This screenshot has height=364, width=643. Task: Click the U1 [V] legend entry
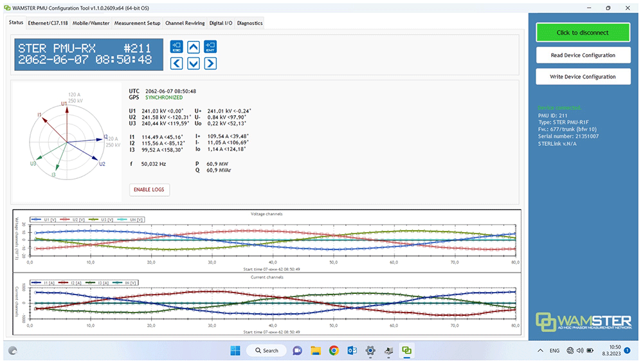44,219
